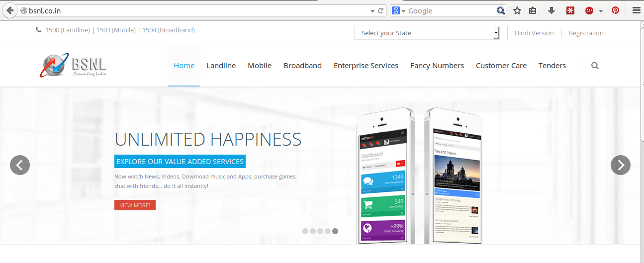Open the Tenders menu

pos(552,66)
